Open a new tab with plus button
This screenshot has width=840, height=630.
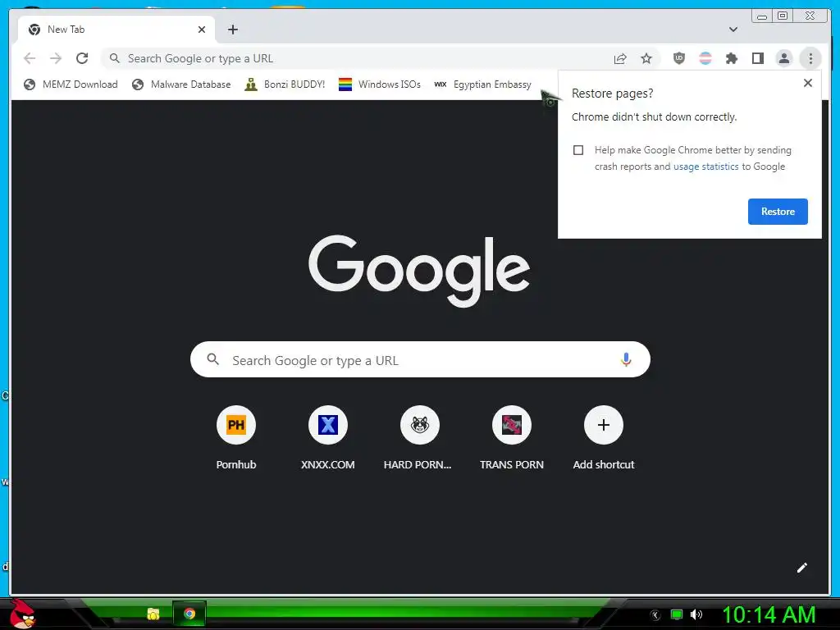tap(232, 30)
